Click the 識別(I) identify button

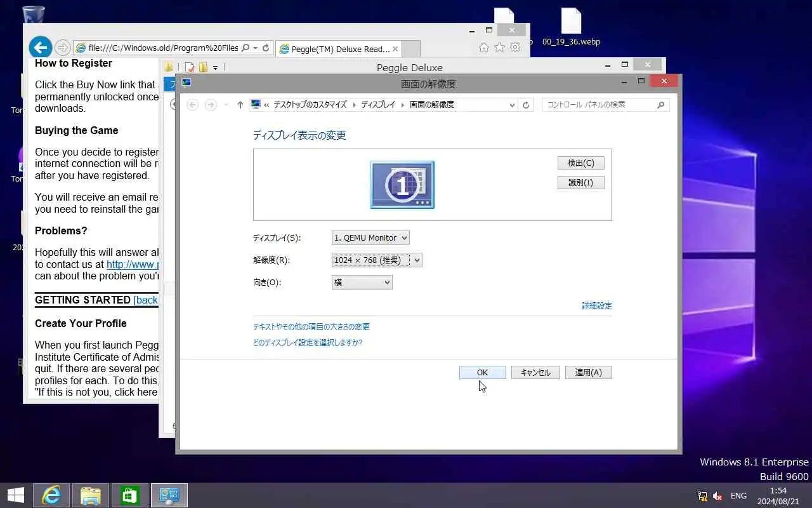[x=581, y=183]
